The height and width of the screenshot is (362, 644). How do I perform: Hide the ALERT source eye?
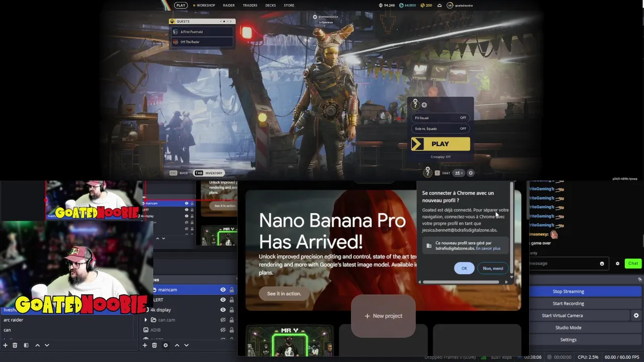(x=223, y=300)
